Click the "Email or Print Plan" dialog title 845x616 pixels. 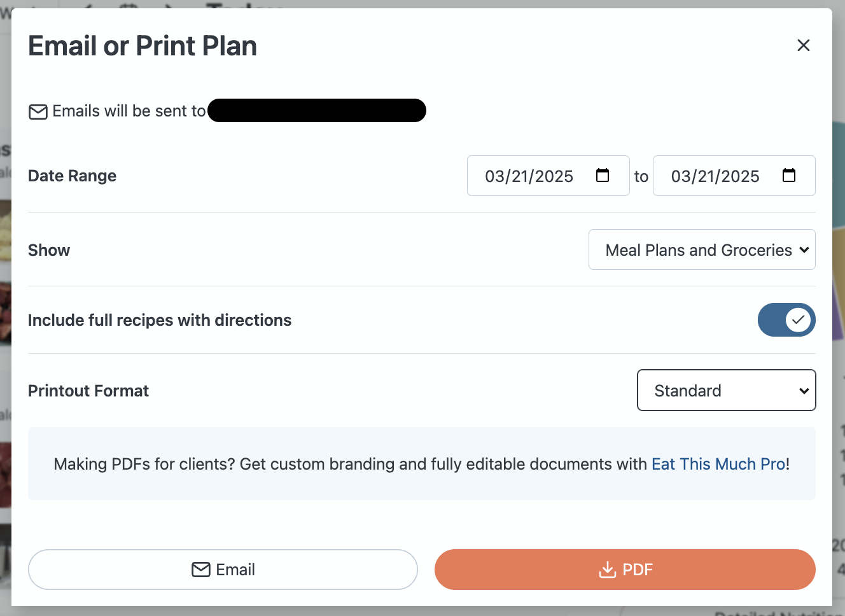click(x=143, y=46)
